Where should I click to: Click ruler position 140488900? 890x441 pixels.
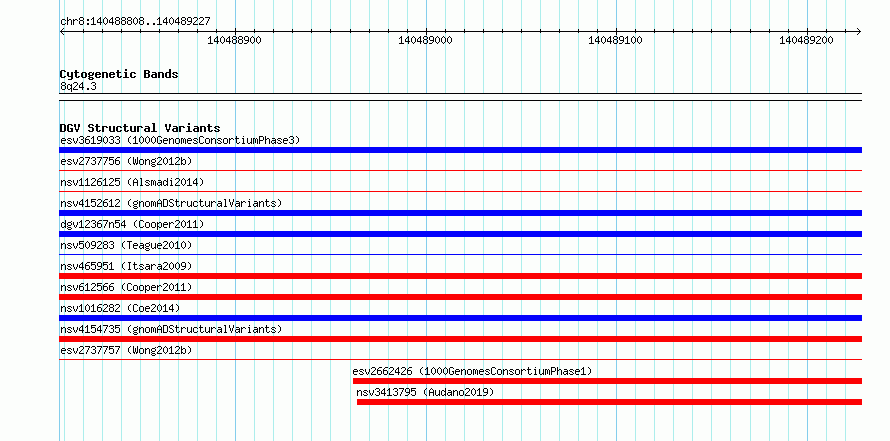click(x=234, y=40)
